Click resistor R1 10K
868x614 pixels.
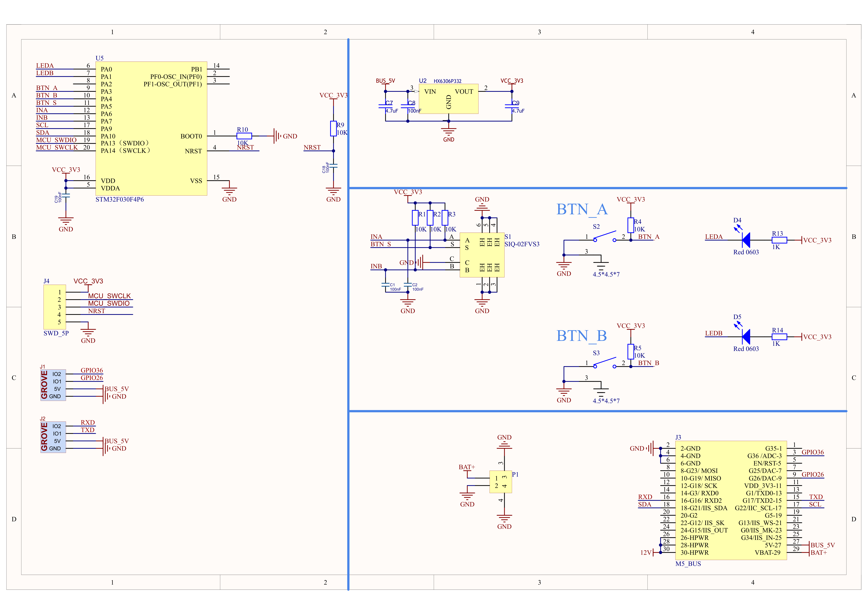coord(415,218)
